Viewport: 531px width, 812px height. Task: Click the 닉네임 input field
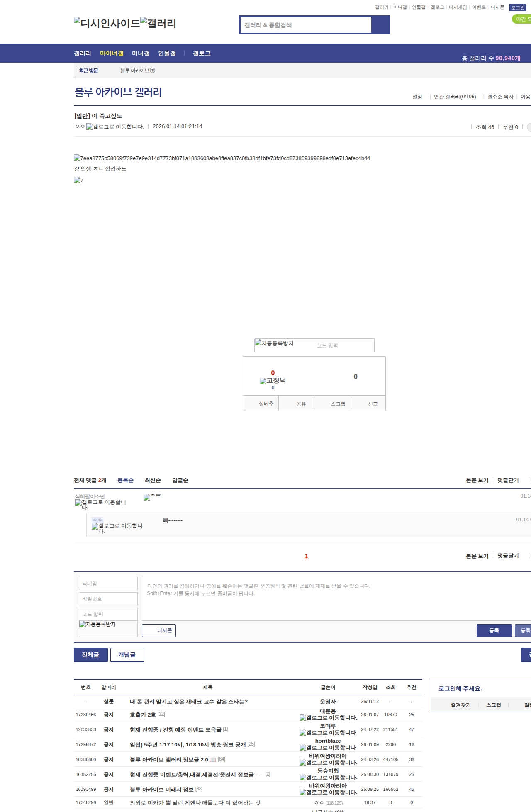pyautogui.click(x=108, y=583)
